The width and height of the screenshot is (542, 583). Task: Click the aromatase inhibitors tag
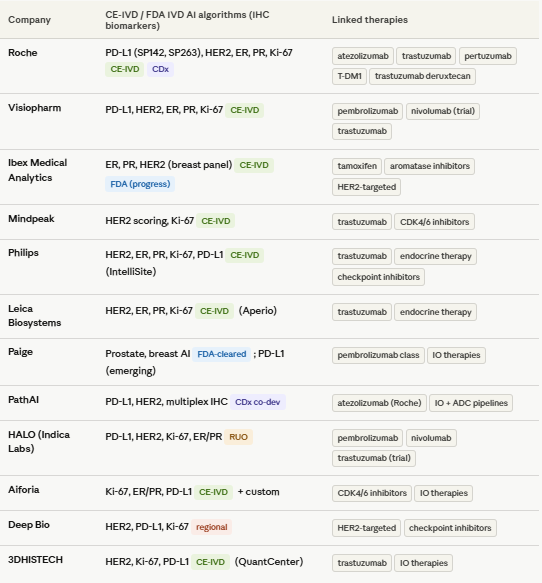coord(429,166)
